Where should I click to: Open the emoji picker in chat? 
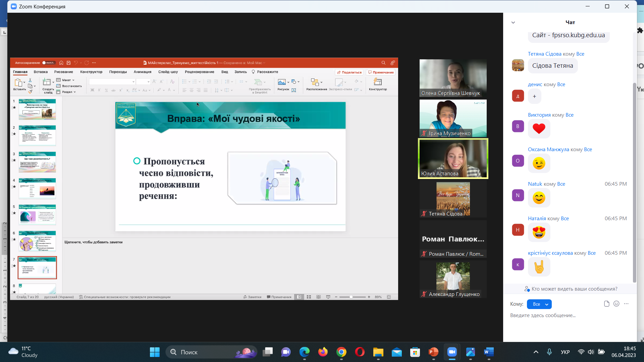(616, 304)
